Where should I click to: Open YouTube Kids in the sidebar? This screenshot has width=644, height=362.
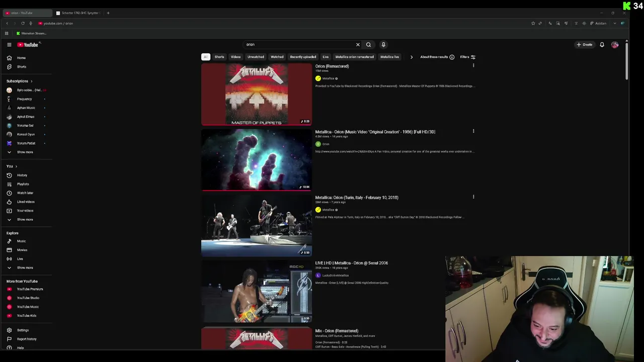(x=26, y=316)
